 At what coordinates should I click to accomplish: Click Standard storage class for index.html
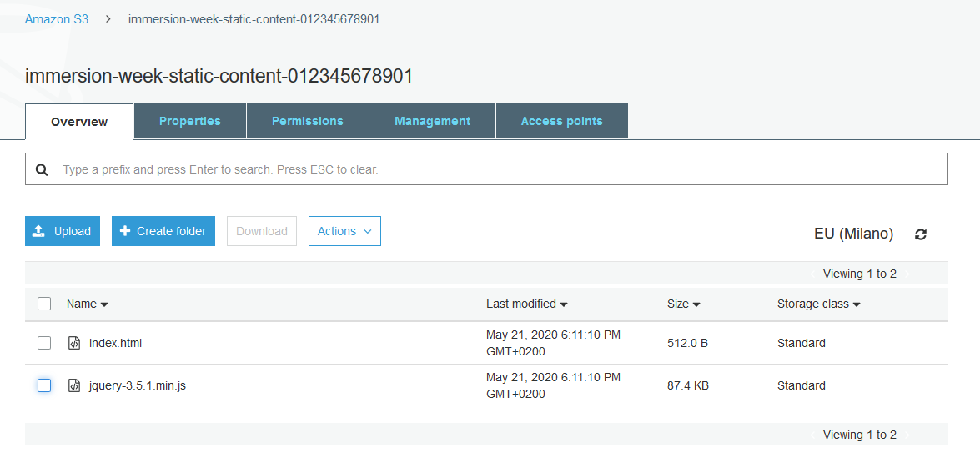tap(802, 343)
